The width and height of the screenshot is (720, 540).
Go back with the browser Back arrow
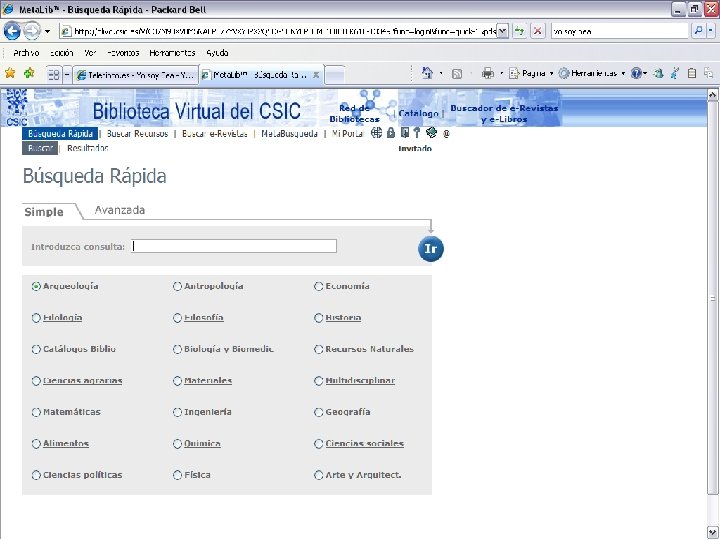(11, 31)
